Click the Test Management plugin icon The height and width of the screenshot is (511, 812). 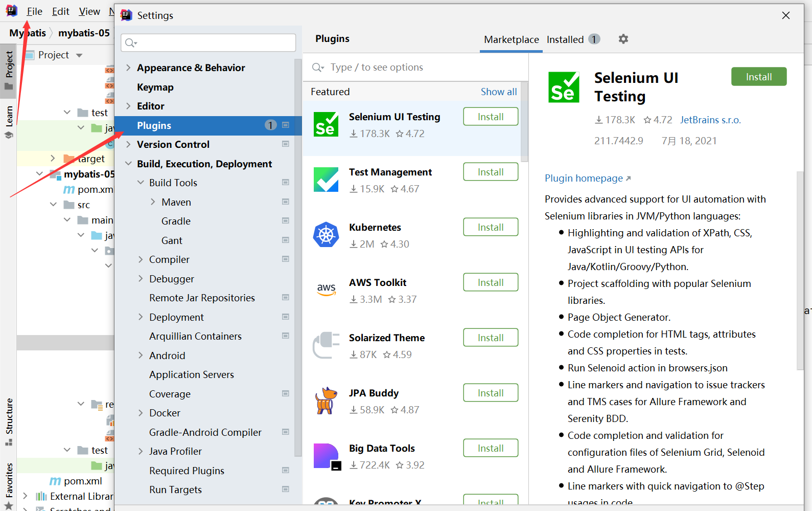pos(326,180)
